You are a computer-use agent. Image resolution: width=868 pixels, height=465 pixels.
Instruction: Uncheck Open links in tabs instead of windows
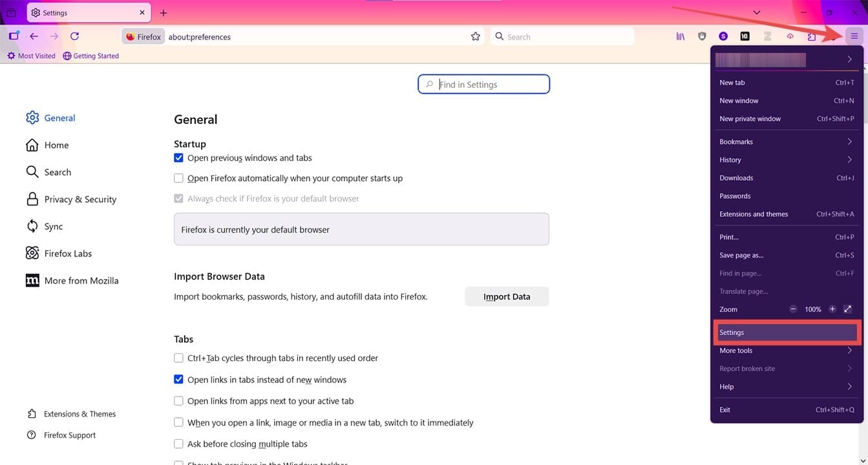[179, 380]
